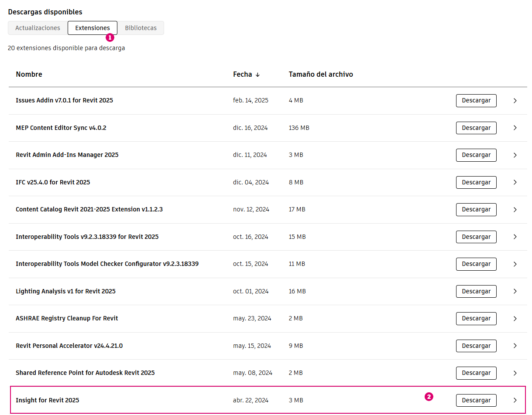
Task: Click the date oct. 01, 2024
Action: click(x=251, y=291)
